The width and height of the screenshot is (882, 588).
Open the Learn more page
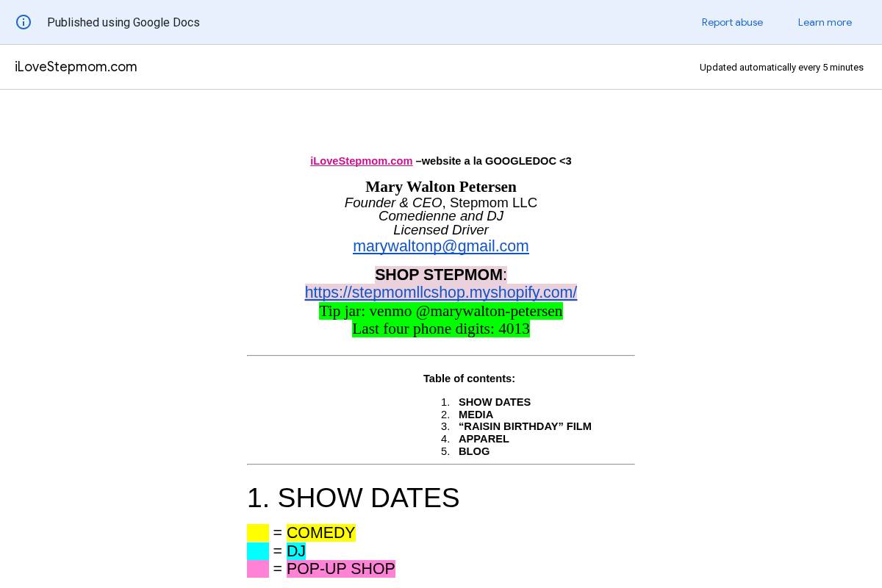click(825, 23)
